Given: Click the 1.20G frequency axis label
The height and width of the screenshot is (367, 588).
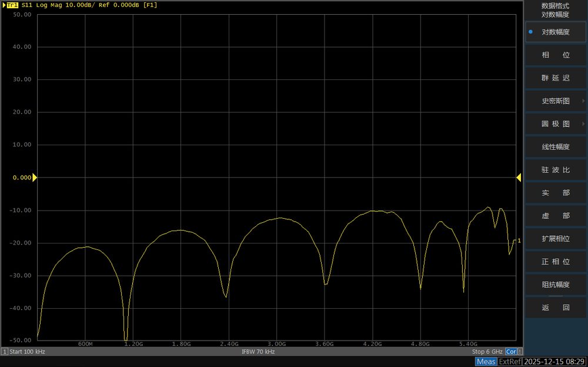Looking at the screenshot, I should (x=133, y=343).
